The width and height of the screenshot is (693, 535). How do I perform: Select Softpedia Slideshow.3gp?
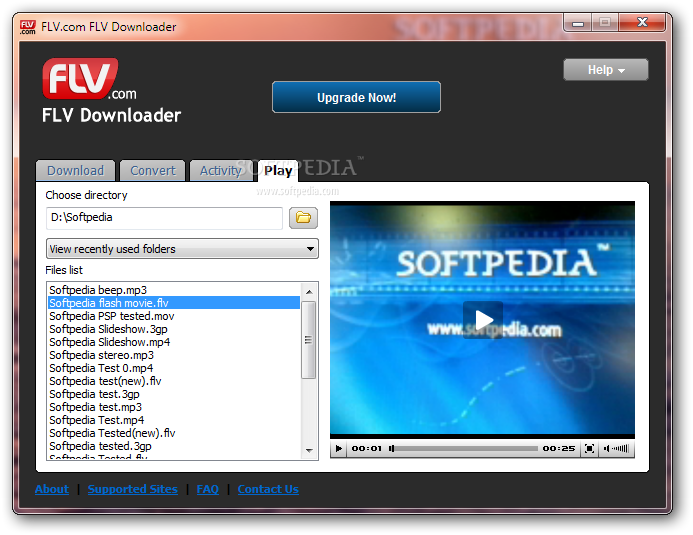coord(174,329)
